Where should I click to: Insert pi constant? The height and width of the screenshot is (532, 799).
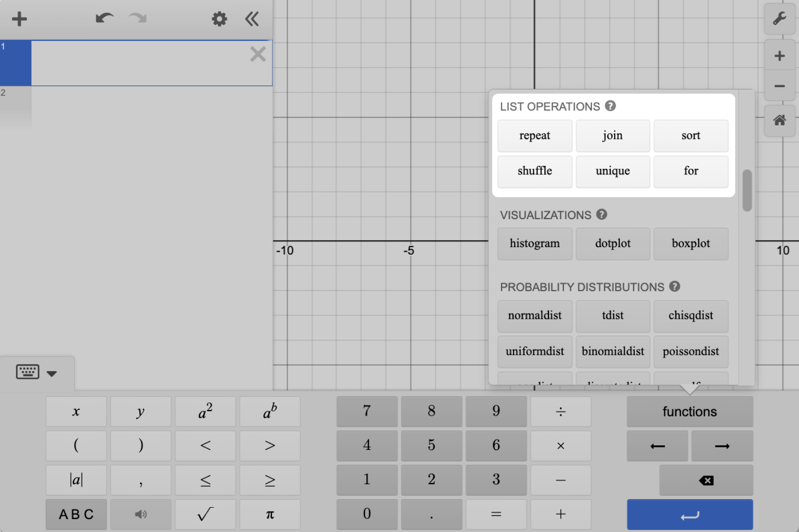tap(270, 514)
